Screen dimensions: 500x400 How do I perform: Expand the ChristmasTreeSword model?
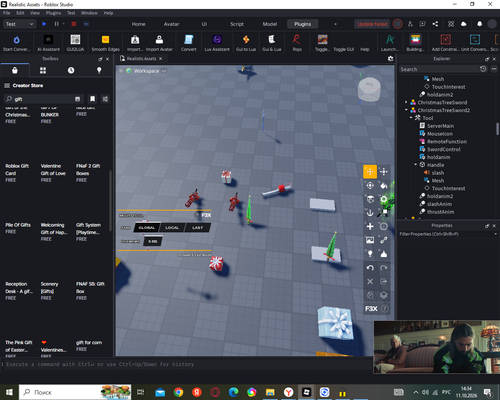pyautogui.click(x=406, y=102)
